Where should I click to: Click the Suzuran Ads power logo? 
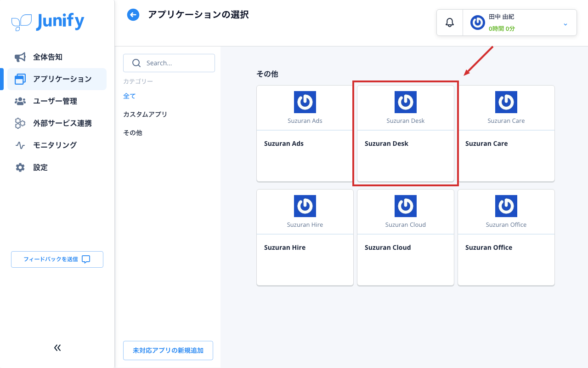pos(305,102)
